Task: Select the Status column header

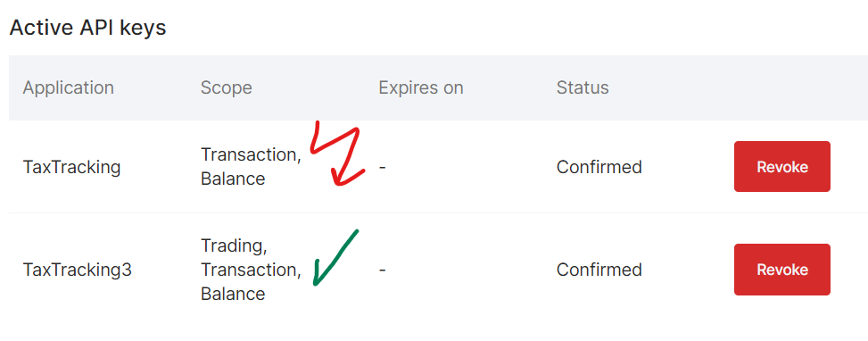Action: (583, 87)
